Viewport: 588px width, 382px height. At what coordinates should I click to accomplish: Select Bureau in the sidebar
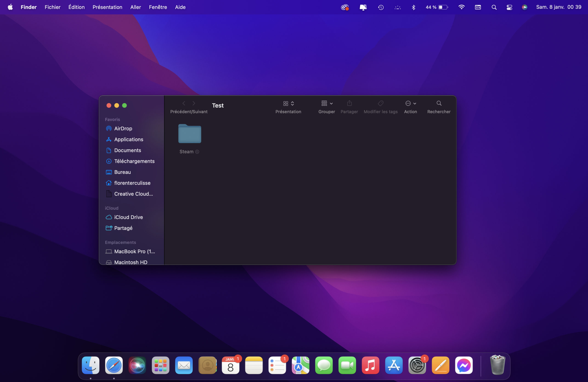pyautogui.click(x=122, y=172)
